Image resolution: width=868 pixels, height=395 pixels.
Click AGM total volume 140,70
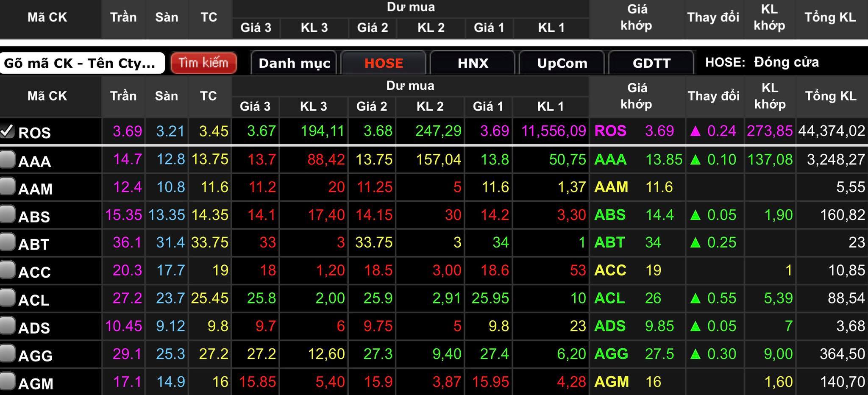843,382
